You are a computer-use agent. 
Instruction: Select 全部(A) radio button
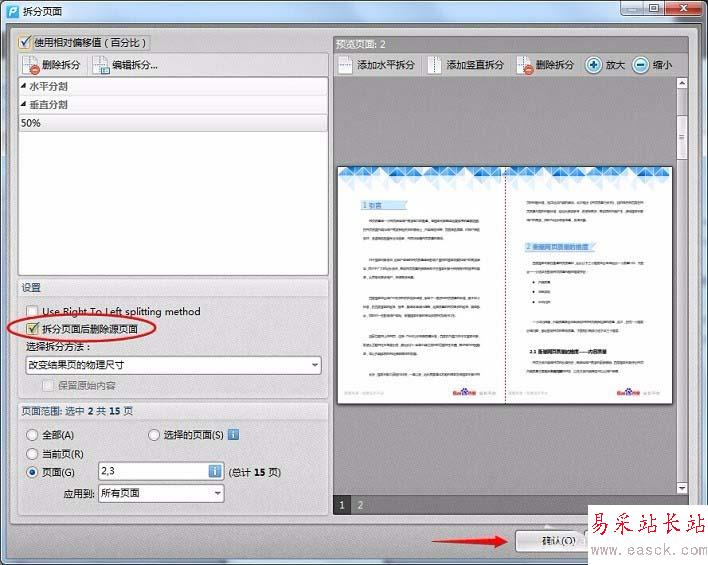tap(32, 435)
